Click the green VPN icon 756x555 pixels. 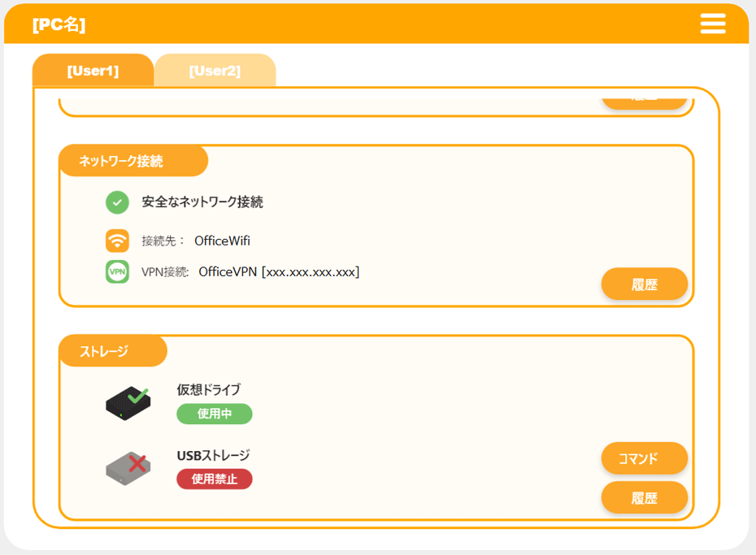click(117, 271)
